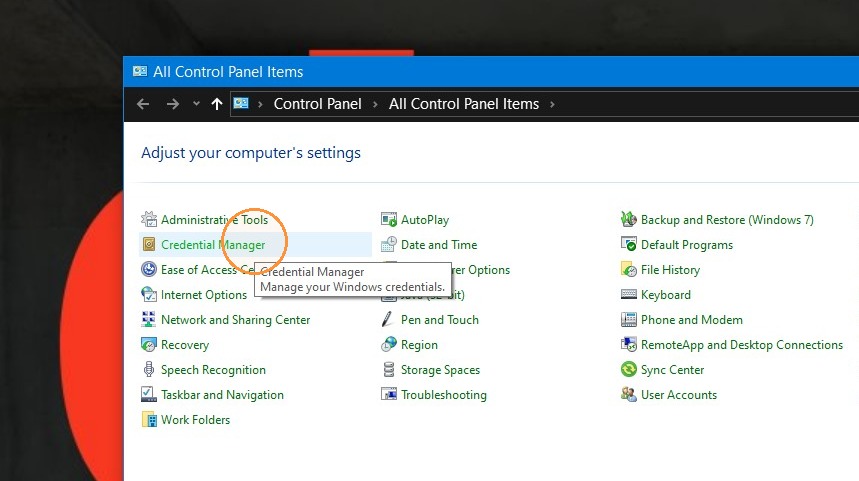The image size is (859, 481).
Task: Open the Backup and Restore icon
Action: coord(628,220)
